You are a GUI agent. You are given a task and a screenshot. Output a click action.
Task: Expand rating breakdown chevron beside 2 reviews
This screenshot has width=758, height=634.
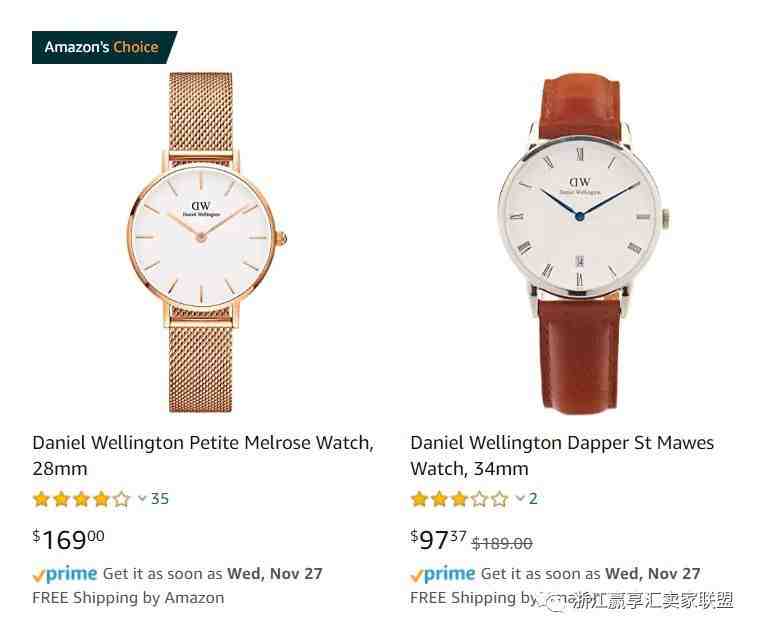(520, 498)
